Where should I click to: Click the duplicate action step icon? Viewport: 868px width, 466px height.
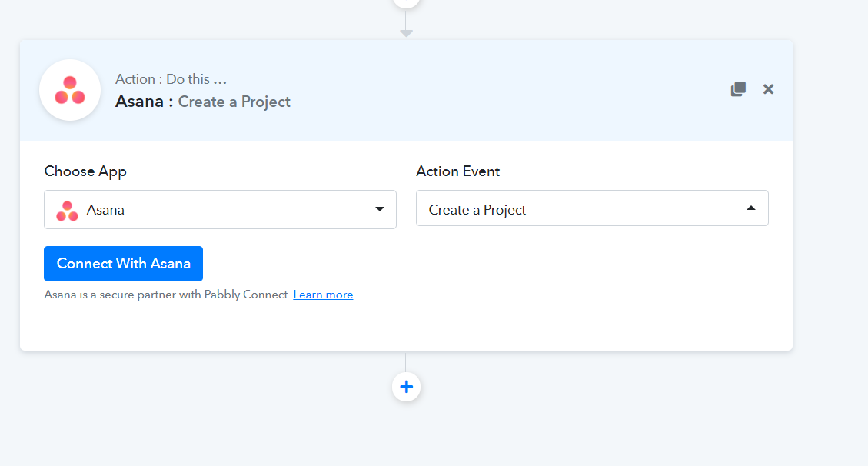(x=738, y=89)
